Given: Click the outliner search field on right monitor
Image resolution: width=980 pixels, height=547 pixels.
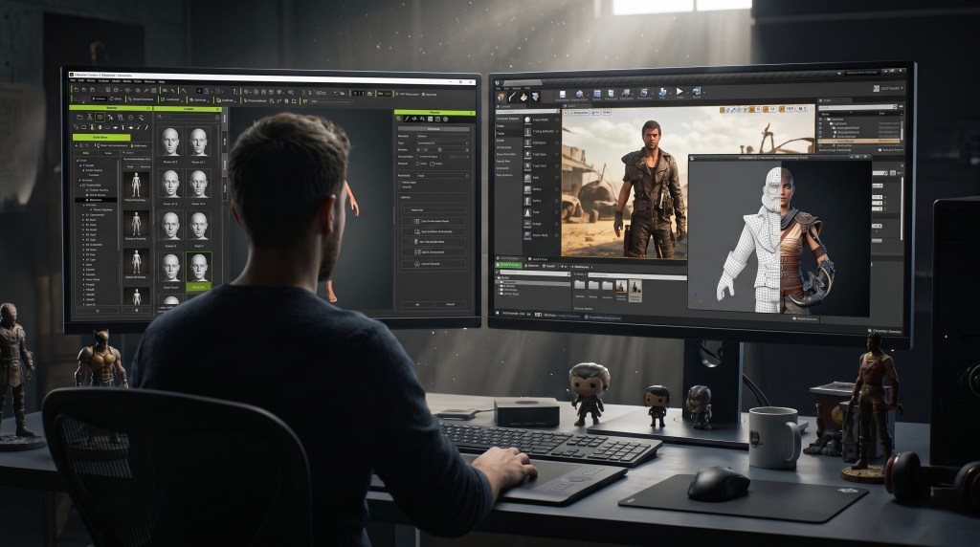Looking at the screenshot, I should pos(857,107).
